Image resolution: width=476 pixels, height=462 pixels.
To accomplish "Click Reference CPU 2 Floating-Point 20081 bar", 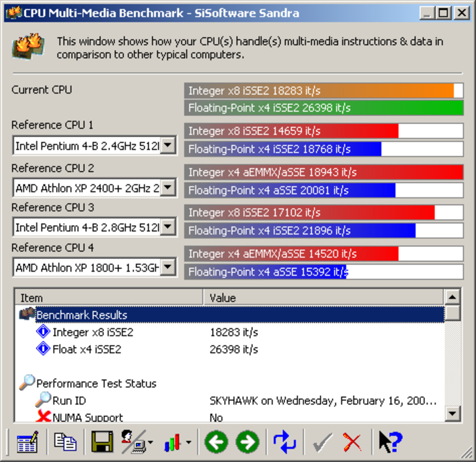I will [x=323, y=190].
